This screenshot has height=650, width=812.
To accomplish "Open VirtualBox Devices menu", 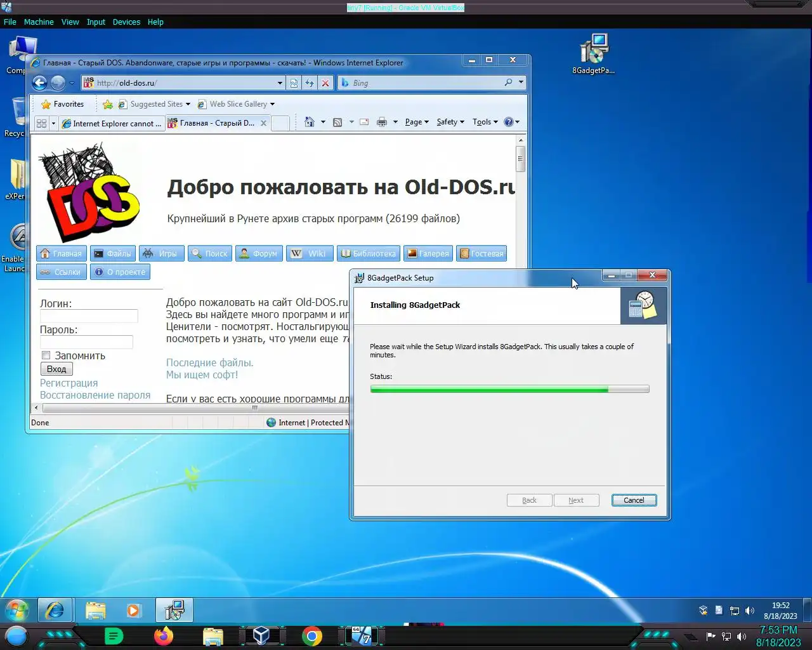I will pyautogui.click(x=126, y=22).
